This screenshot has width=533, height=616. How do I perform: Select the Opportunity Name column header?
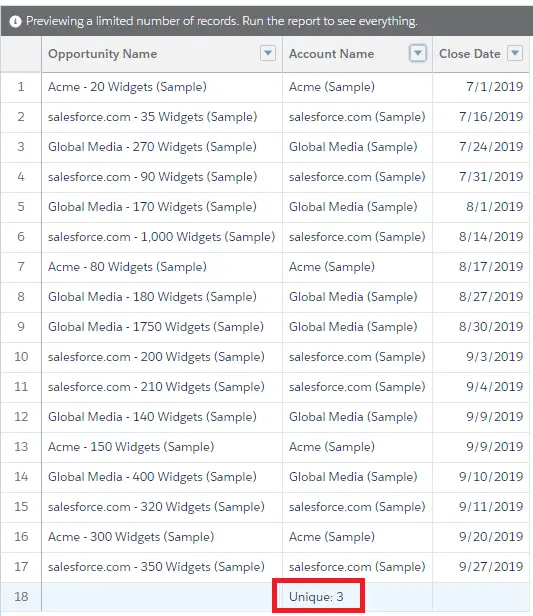[x=162, y=54]
